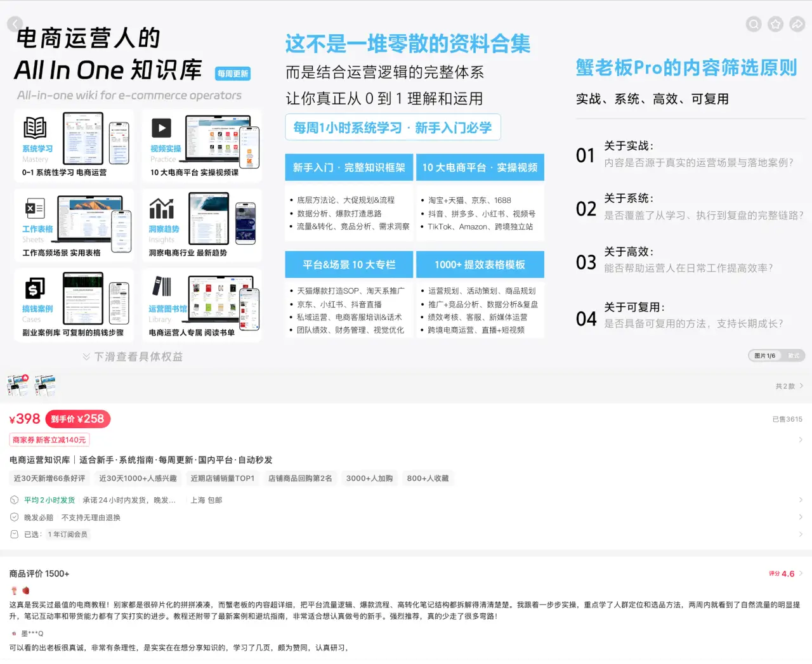Expand the coupon row chevron

[x=801, y=439]
